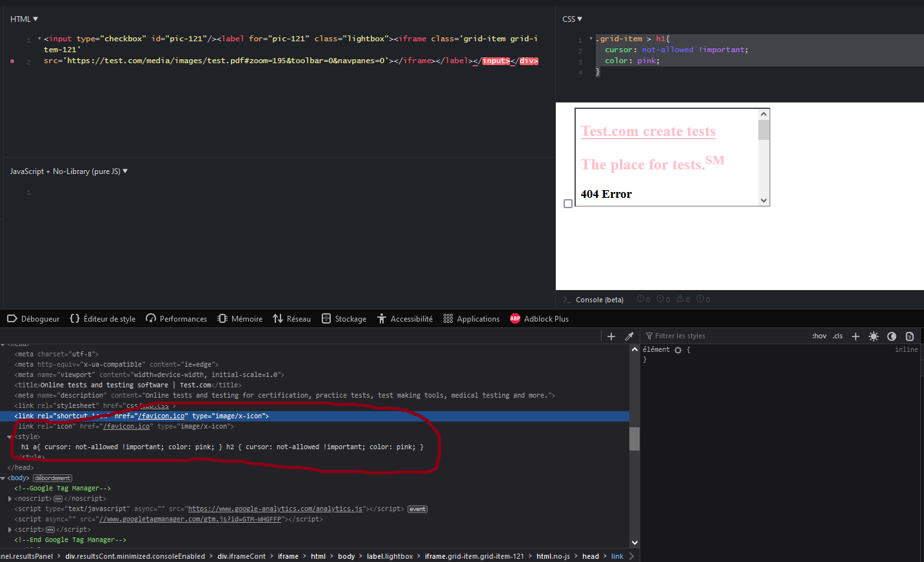Select div.iframeCont in the breadcrumb
The height and width of the screenshot is (562, 924).
pyautogui.click(x=241, y=556)
